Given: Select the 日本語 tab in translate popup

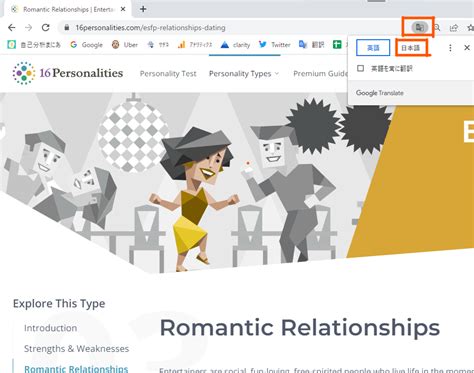Looking at the screenshot, I should pos(410,48).
